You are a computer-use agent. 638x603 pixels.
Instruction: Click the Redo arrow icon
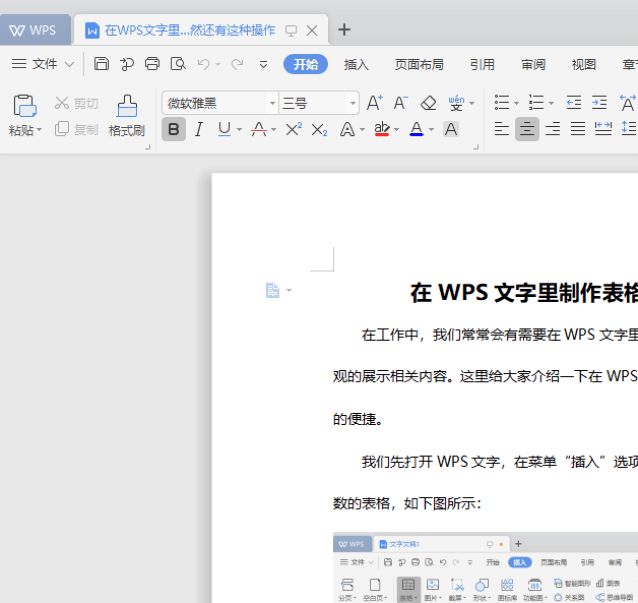point(237,64)
